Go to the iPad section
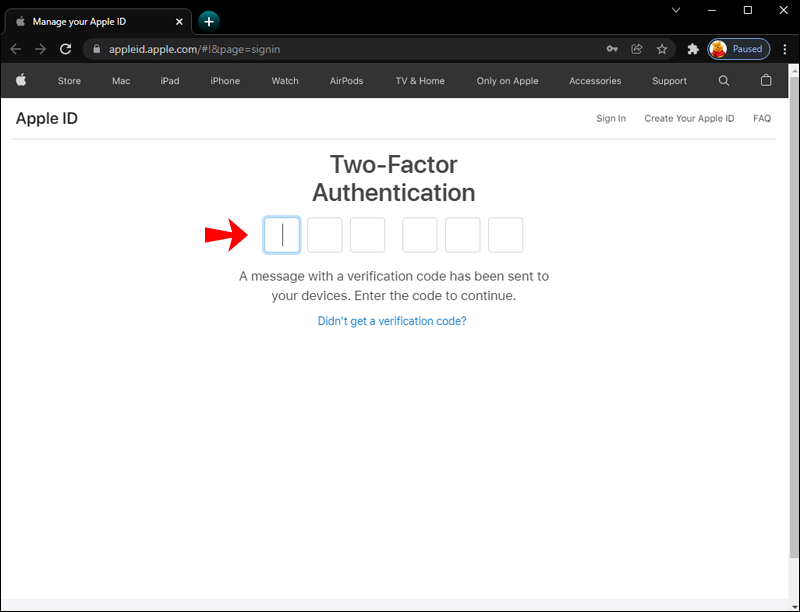This screenshot has width=800, height=612. [x=170, y=81]
